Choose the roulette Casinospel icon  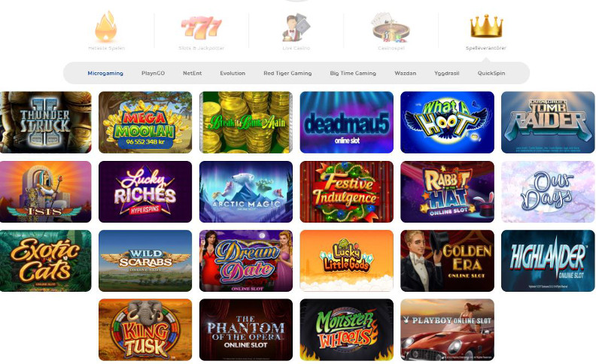click(391, 28)
